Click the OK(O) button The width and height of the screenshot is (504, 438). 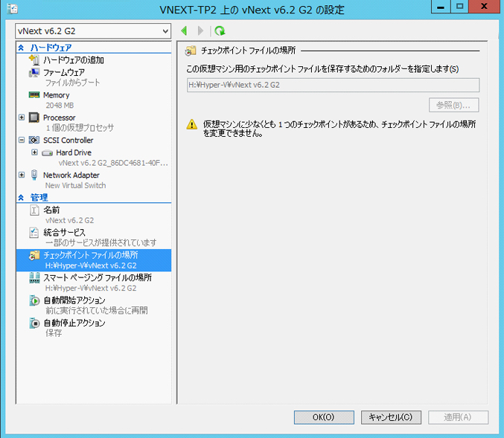click(324, 417)
